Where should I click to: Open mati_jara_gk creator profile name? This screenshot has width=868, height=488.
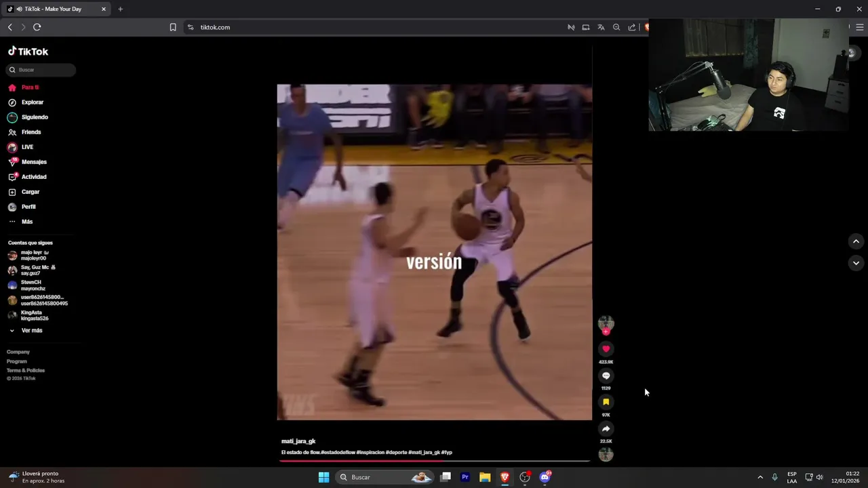(298, 441)
